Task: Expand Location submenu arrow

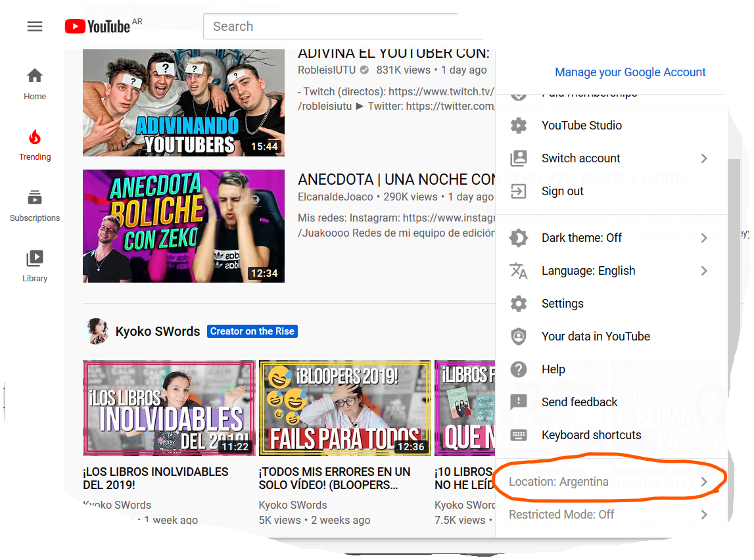Action: click(704, 482)
